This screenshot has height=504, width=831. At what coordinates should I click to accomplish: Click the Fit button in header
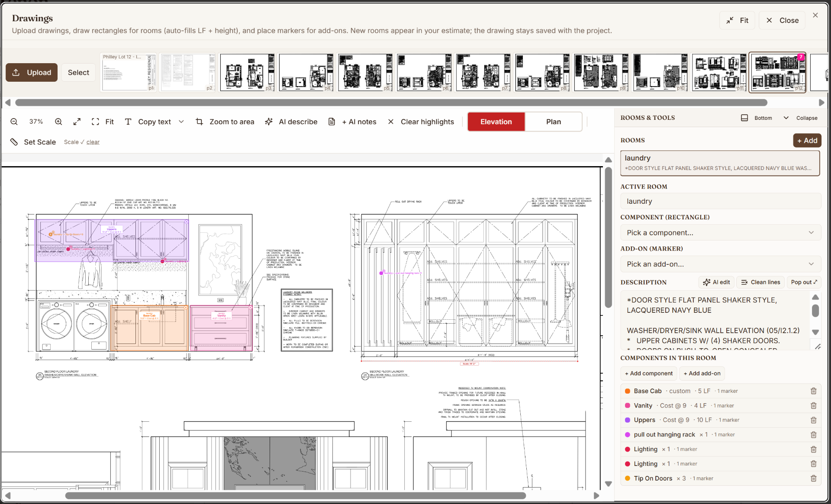(738, 20)
